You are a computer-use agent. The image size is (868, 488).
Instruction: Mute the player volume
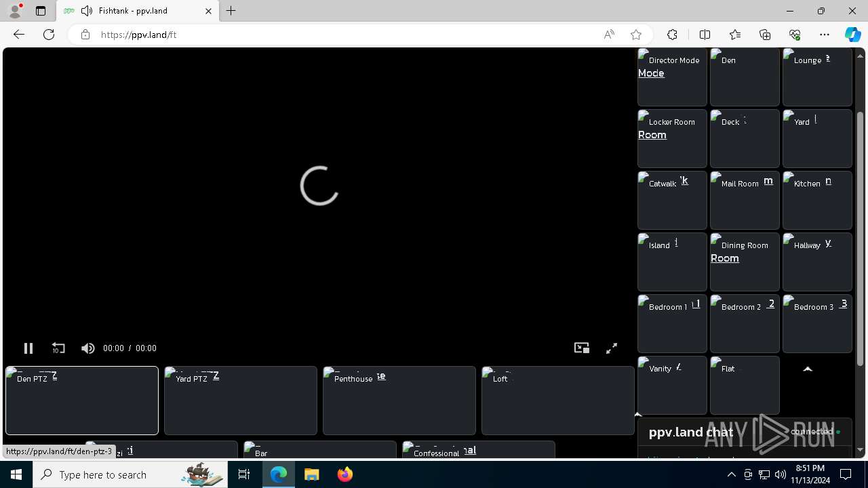[x=87, y=348]
